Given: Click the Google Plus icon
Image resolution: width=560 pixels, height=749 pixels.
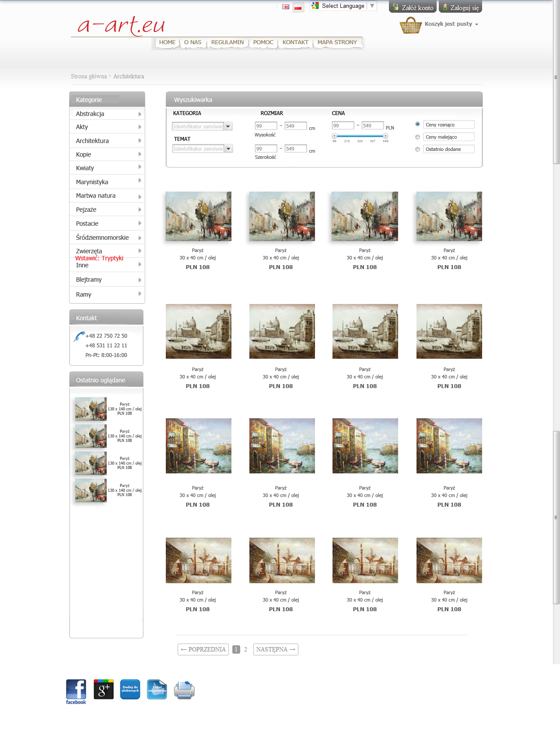Looking at the screenshot, I should coord(104,689).
